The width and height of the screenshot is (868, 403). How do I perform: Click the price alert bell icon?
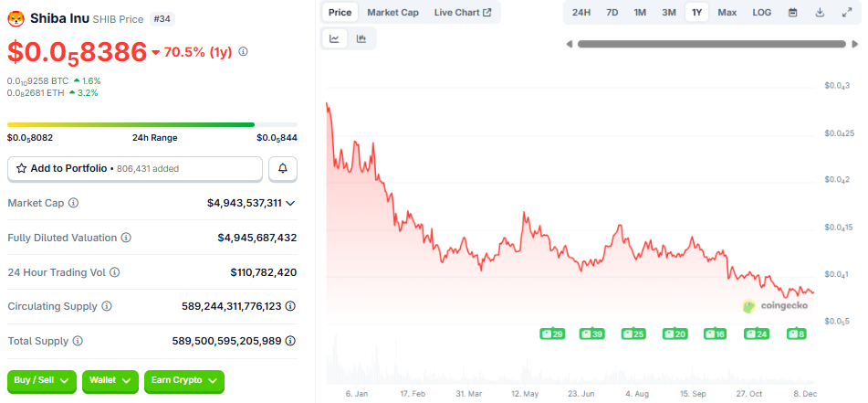pos(283,168)
